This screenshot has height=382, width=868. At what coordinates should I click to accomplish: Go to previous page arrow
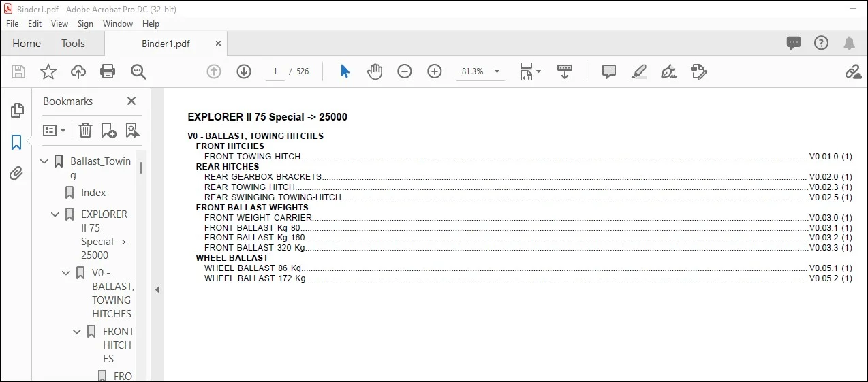pyautogui.click(x=214, y=71)
